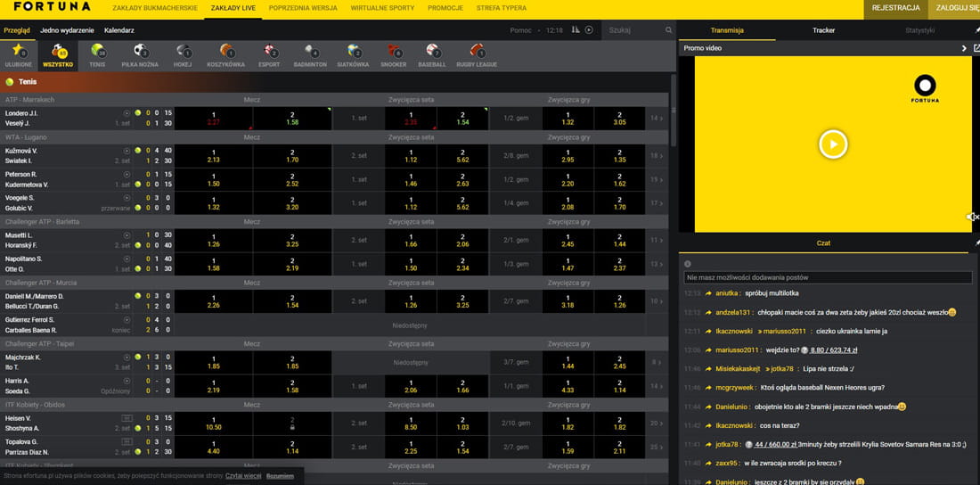The image size is (980, 485).
Task: Select Londero match odds 2.27
Action: [x=214, y=119]
